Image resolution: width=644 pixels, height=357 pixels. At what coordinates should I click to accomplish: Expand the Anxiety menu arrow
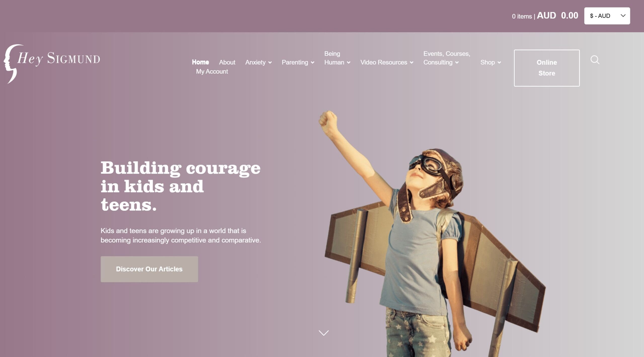click(x=270, y=63)
